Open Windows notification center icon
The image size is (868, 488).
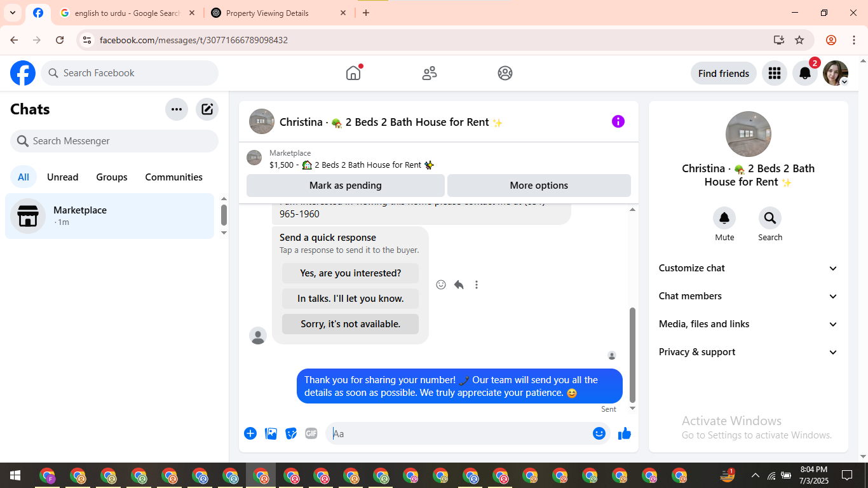(846, 475)
